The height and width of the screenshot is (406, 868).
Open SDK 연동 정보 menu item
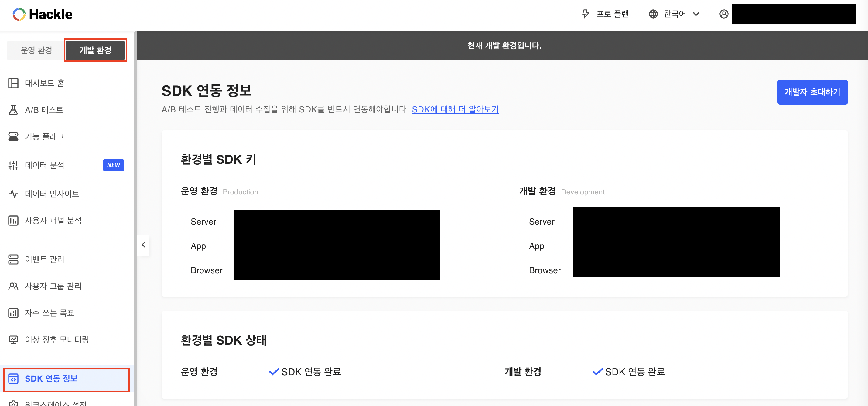(51, 379)
